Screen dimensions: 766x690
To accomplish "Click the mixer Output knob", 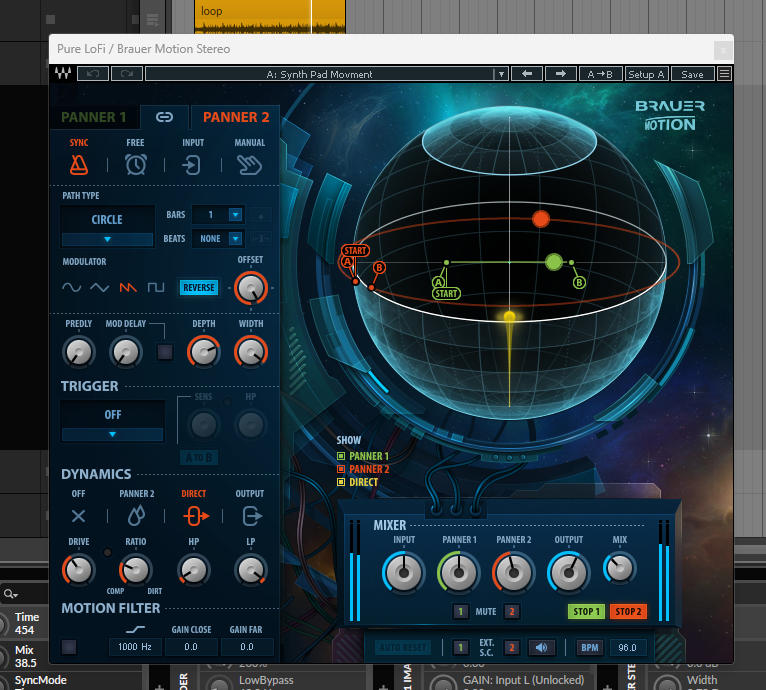I will pyautogui.click(x=568, y=572).
